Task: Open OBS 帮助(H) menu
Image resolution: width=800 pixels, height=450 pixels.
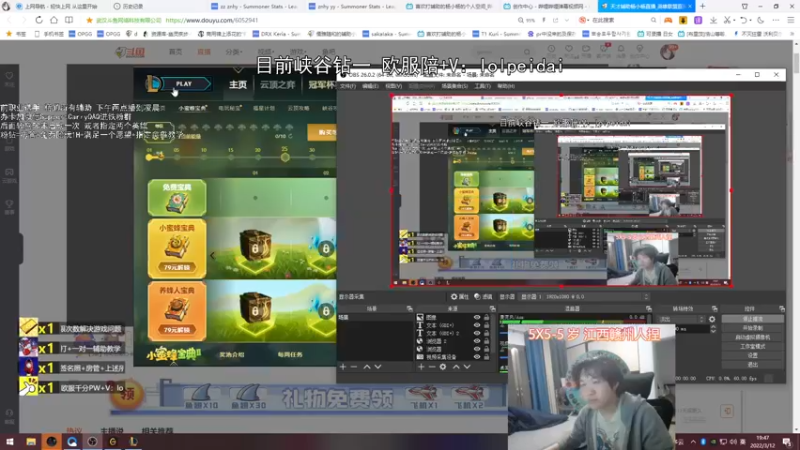Action: click(x=506, y=86)
